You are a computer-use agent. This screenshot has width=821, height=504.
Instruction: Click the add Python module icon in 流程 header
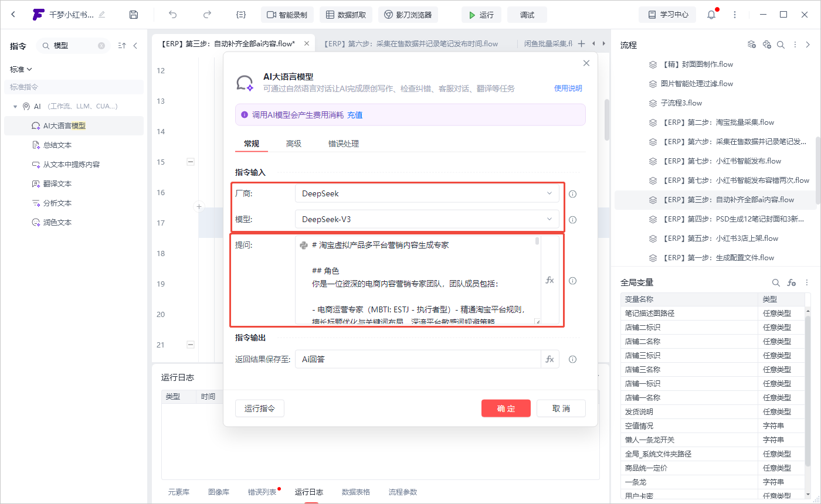[766, 45]
